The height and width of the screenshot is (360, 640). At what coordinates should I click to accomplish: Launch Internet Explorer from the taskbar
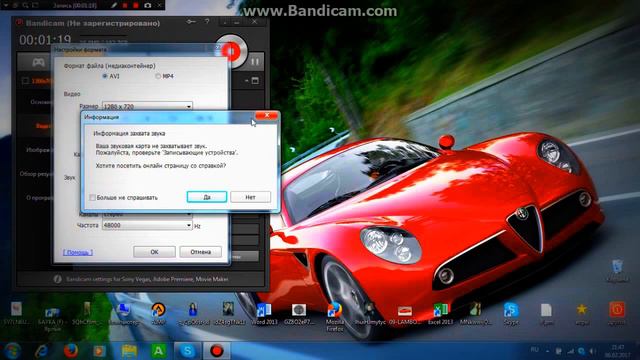(x=41, y=351)
